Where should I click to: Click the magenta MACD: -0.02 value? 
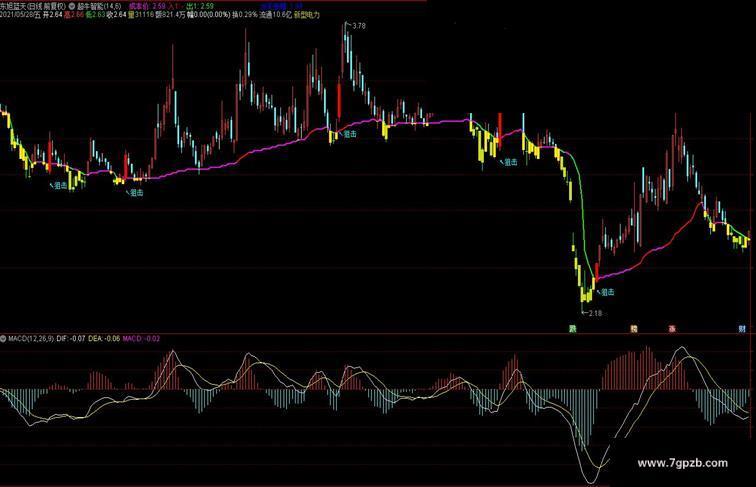point(141,339)
